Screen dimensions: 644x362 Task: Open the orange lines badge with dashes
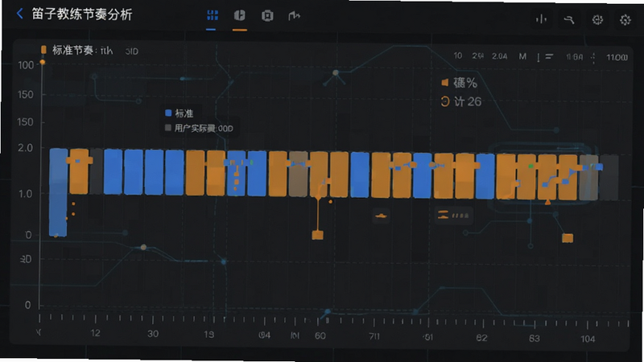pyautogui.click(x=453, y=215)
